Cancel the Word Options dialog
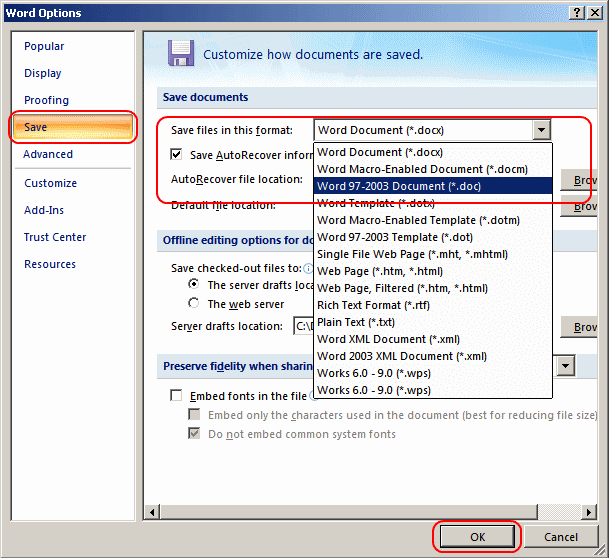Image resolution: width=609 pixels, height=558 pixels. click(x=560, y=537)
